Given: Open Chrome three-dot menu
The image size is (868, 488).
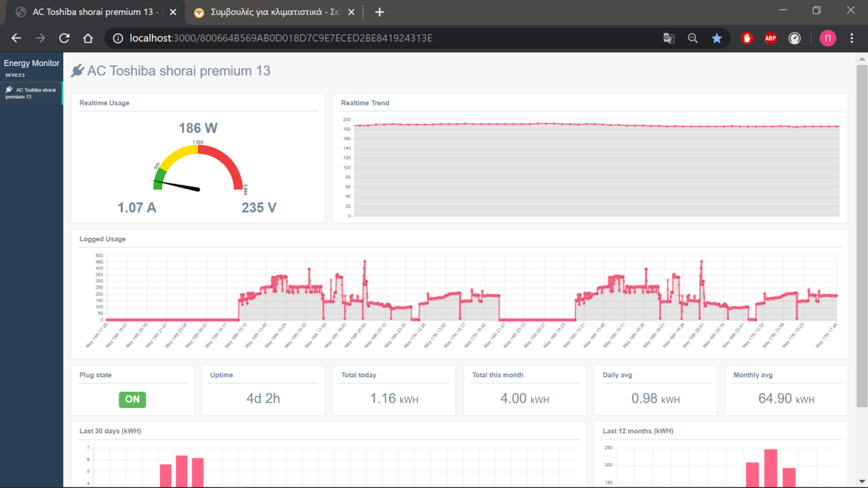Looking at the screenshot, I should pyautogui.click(x=852, y=39).
